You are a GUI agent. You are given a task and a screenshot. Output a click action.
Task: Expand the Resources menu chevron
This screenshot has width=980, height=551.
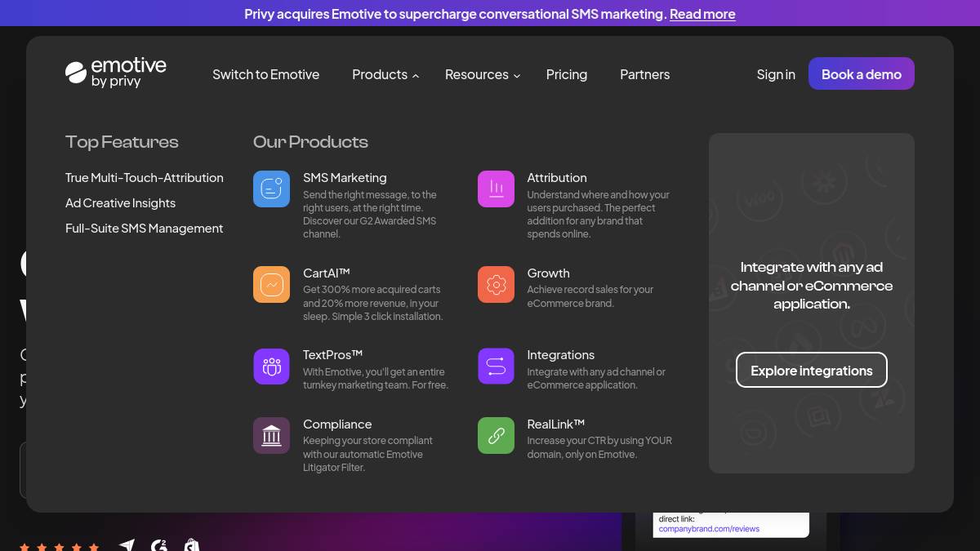517,75
